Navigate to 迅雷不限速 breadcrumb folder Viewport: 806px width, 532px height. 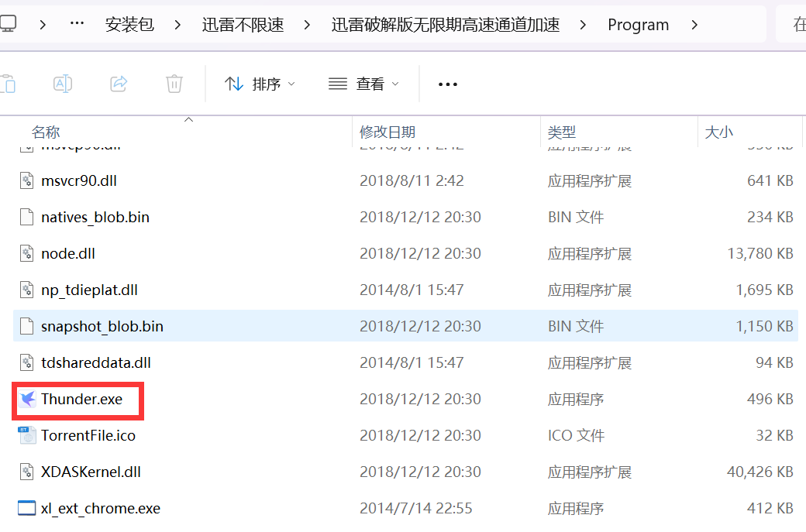point(243,24)
